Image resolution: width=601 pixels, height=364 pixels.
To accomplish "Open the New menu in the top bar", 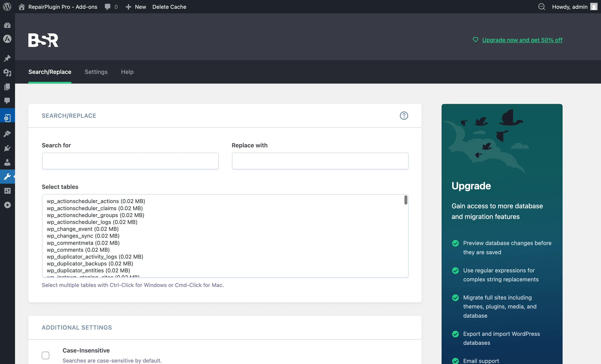I will click(x=136, y=7).
